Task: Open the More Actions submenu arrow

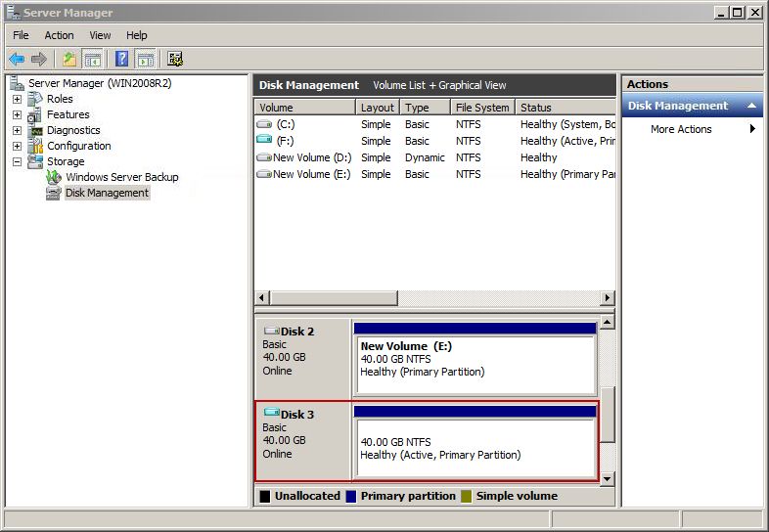Action: click(752, 129)
